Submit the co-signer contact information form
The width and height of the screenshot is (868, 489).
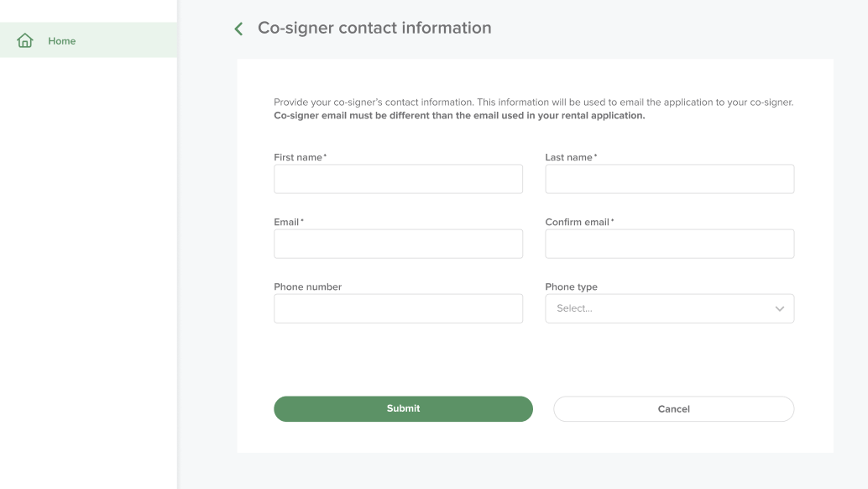tap(403, 408)
